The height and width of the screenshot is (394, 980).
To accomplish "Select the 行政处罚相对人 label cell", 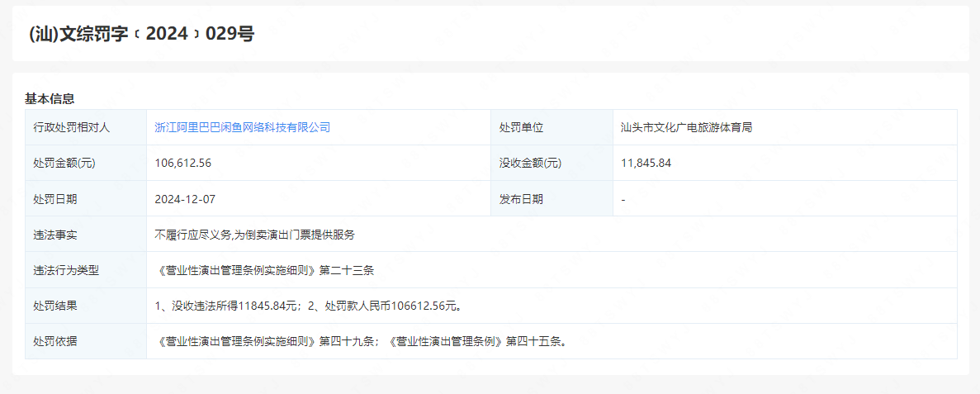I will point(86,127).
